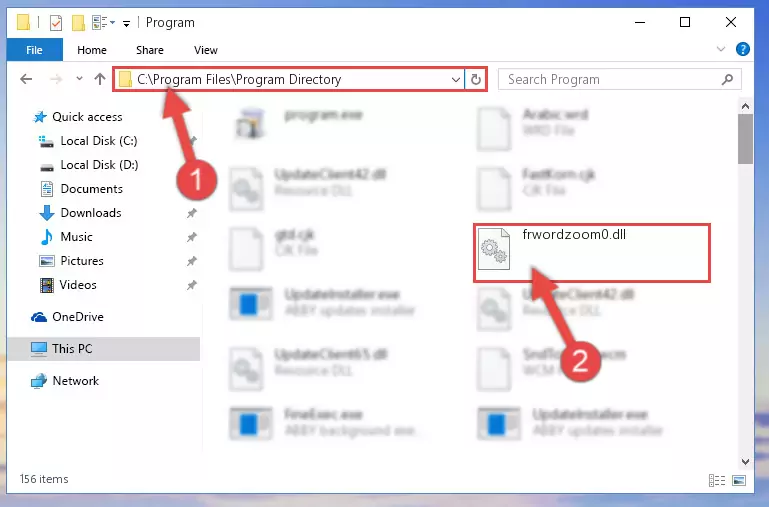Click the Back navigation arrow
Screen dimensions: 769x507
(x=26, y=79)
